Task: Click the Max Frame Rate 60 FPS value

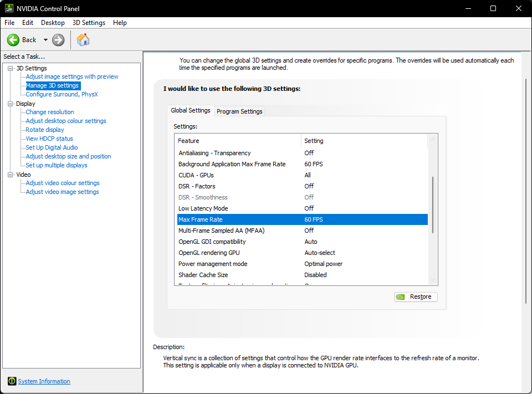Action: [x=314, y=219]
